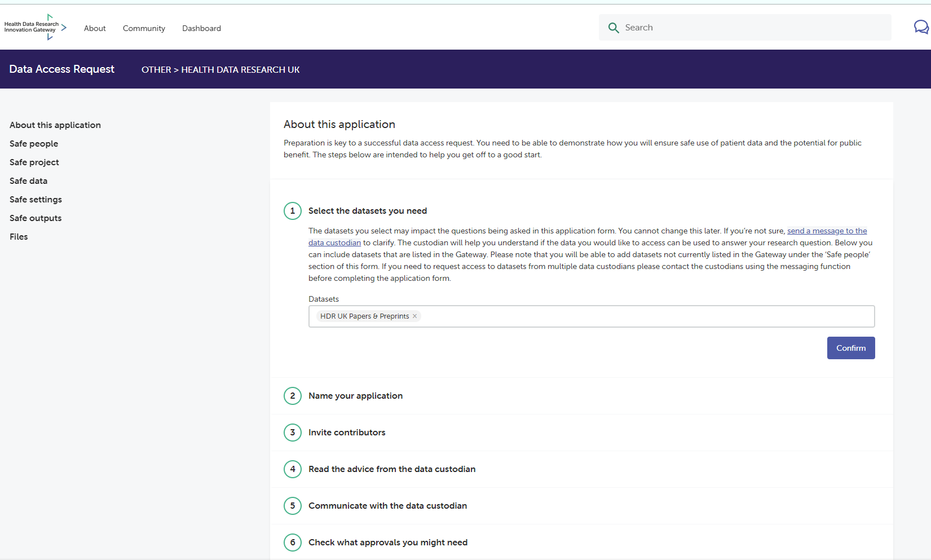Click inside the Datasets selection field
The image size is (931, 560).
592,316
